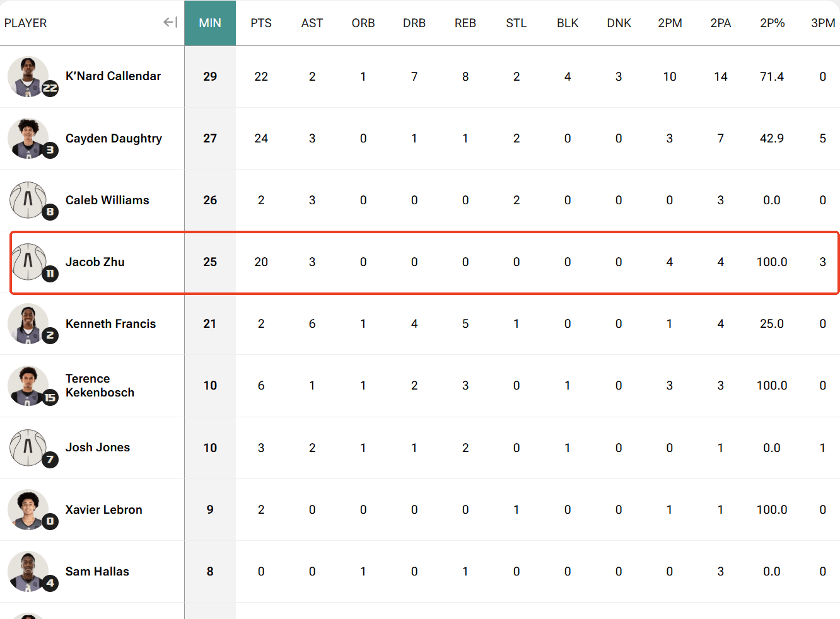
Task: Open Caleb Williams player profile
Action: (x=107, y=200)
